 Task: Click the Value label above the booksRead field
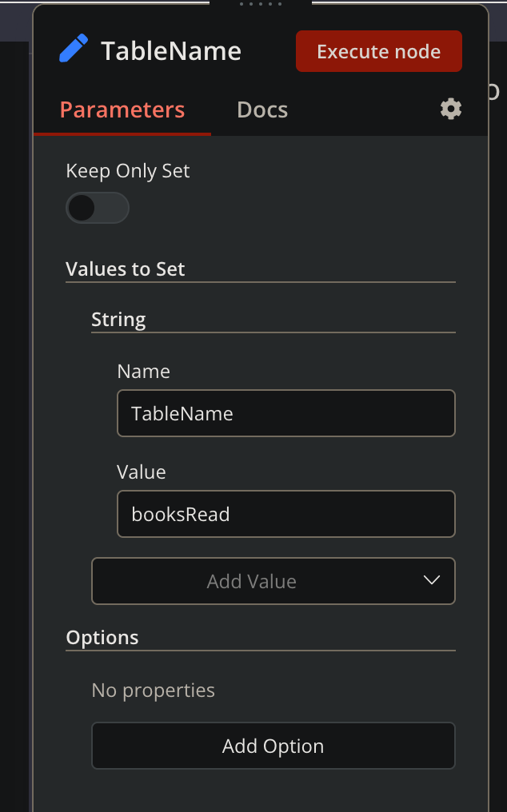(x=141, y=472)
